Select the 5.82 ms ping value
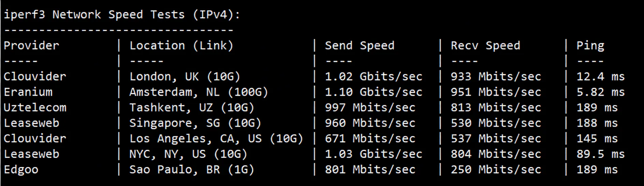This screenshot has width=644, height=186. [x=600, y=92]
